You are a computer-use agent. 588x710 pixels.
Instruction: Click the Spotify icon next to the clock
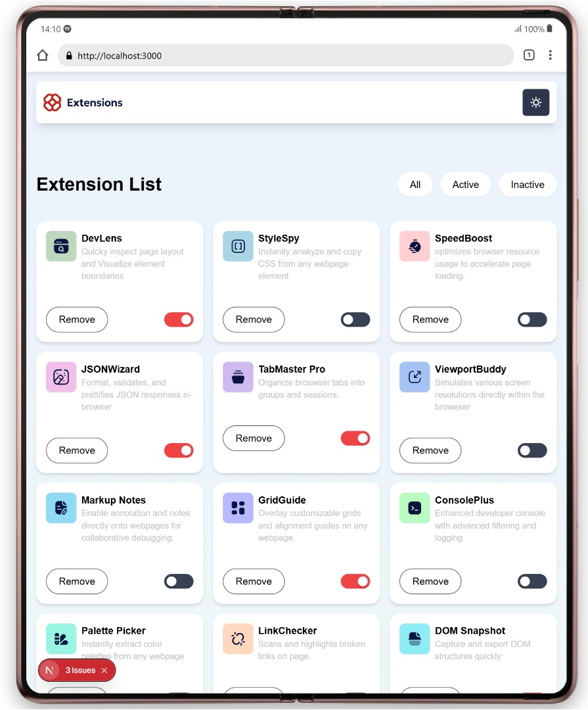(x=68, y=29)
